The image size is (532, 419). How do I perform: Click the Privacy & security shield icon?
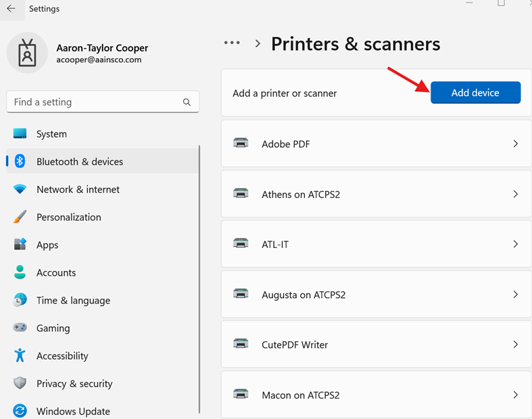(20, 383)
